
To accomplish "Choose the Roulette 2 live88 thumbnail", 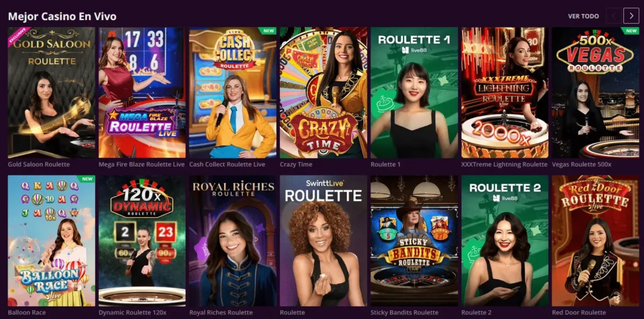I will [x=505, y=241].
